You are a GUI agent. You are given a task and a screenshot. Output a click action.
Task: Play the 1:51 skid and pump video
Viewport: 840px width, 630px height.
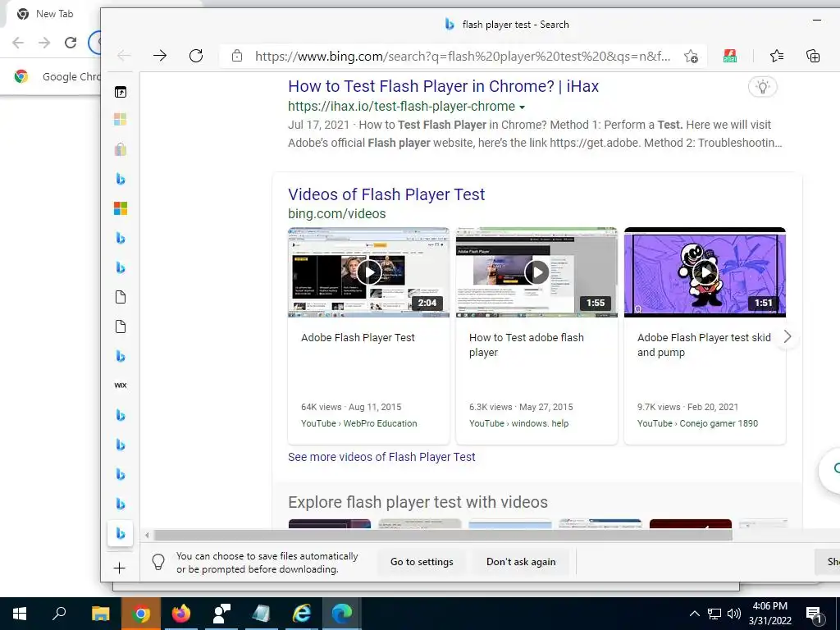coord(705,272)
